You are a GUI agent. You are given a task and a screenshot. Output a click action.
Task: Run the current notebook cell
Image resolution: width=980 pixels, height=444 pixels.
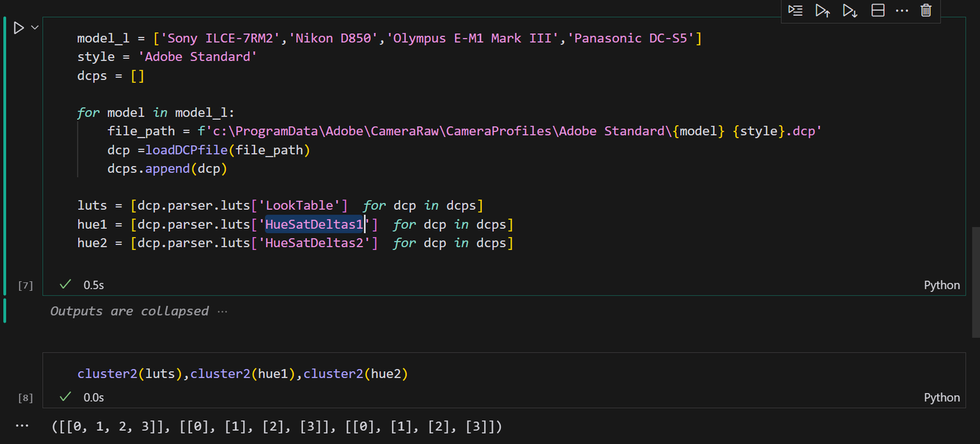point(18,28)
